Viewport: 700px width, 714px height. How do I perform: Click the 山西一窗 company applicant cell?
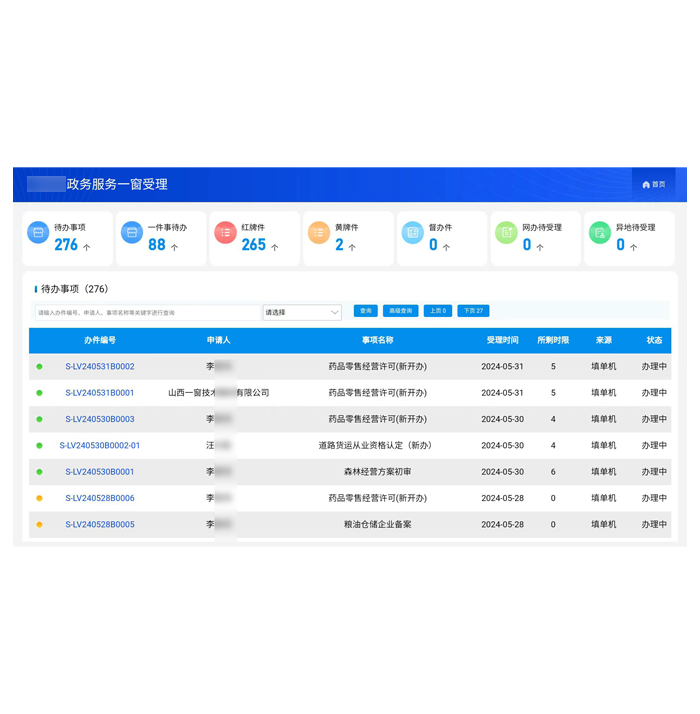(x=219, y=393)
